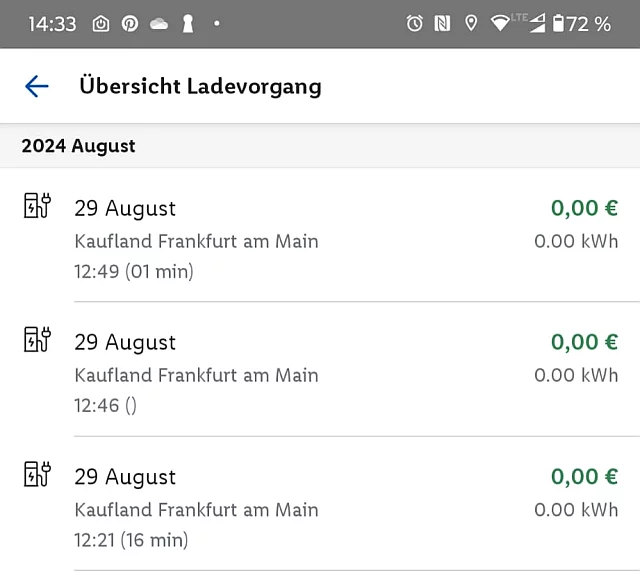The image size is (640, 580).
Task: Tap the NFC status bar icon
Action: tap(442, 23)
